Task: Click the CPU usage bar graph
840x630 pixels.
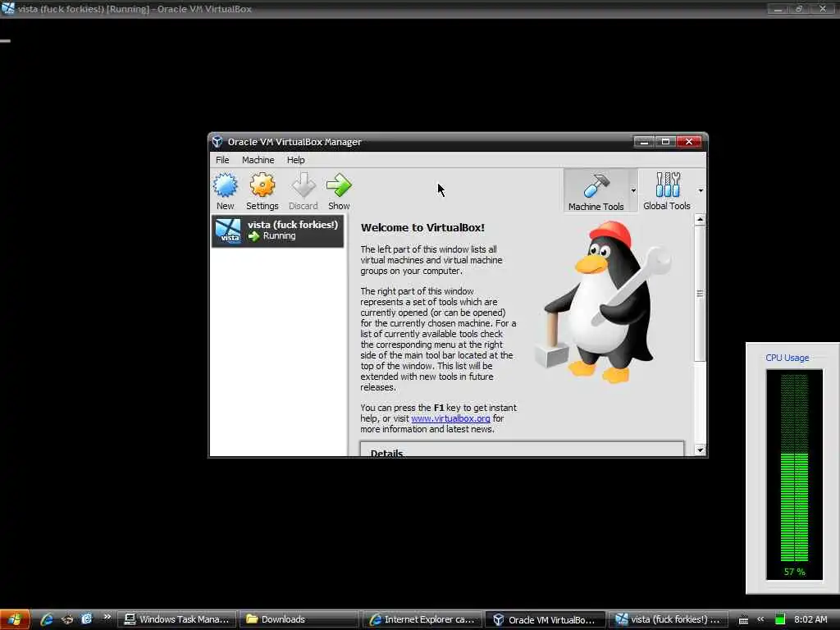Action: click(794, 474)
